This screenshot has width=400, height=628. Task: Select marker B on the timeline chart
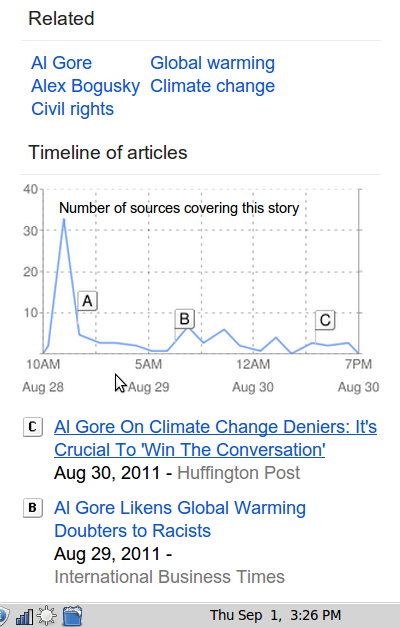tap(185, 319)
